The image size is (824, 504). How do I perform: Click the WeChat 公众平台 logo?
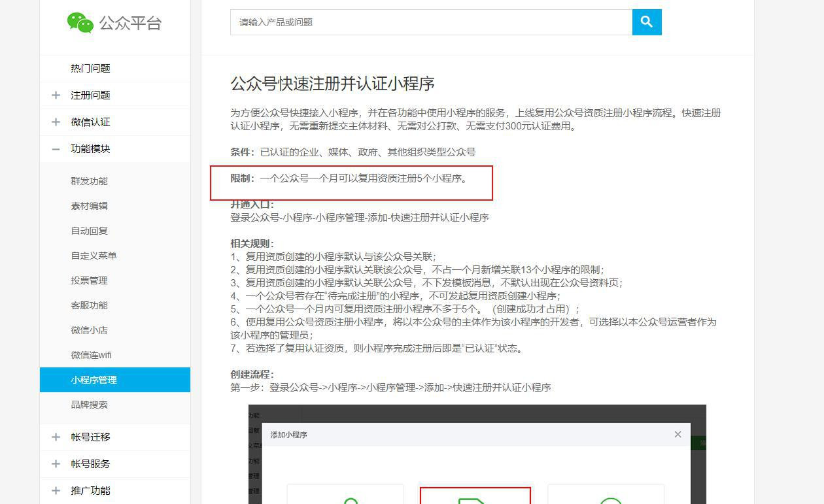[114, 23]
